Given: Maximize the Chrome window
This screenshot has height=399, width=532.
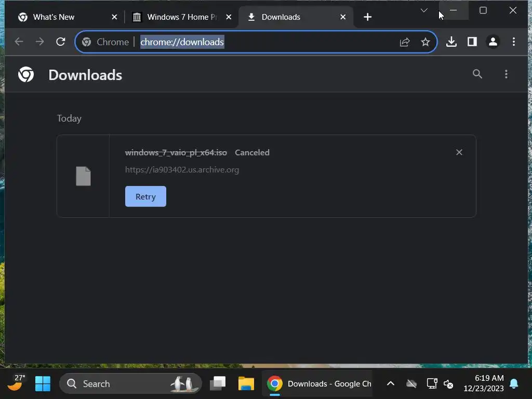Looking at the screenshot, I should (483, 10).
